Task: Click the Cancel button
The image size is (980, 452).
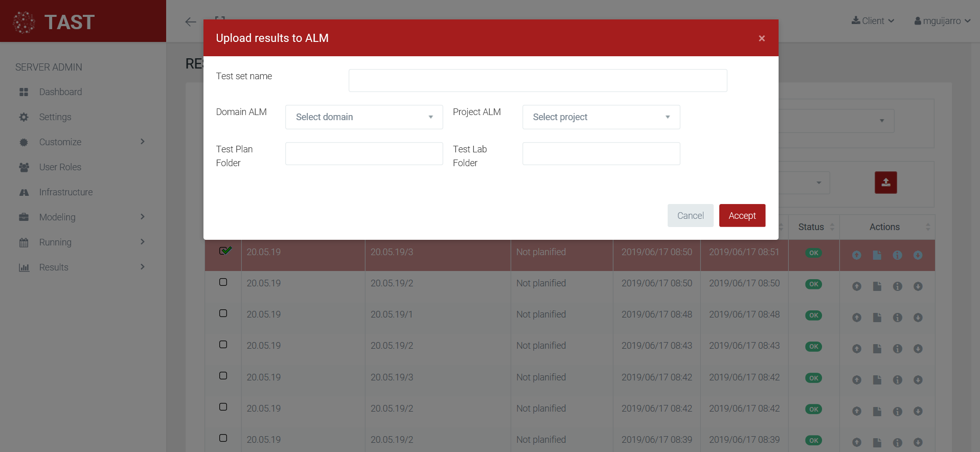Action: pos(690,216)
